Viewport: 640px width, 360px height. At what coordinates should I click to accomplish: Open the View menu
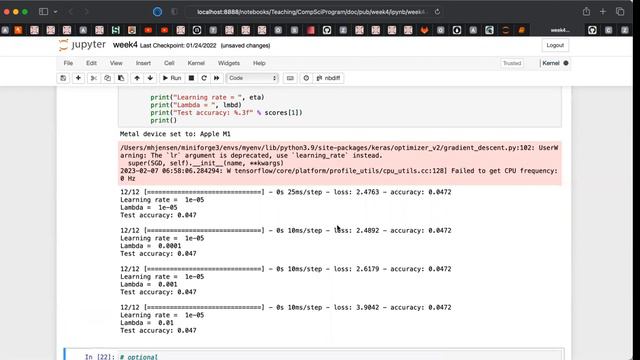116,63
